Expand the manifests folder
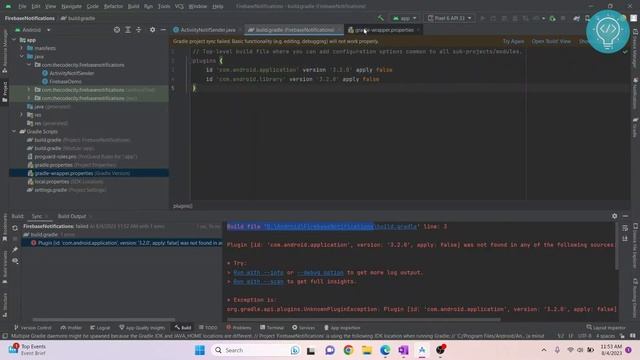Image resolution: width=640 pixels, height=360 pixels. tap(22, 48)
